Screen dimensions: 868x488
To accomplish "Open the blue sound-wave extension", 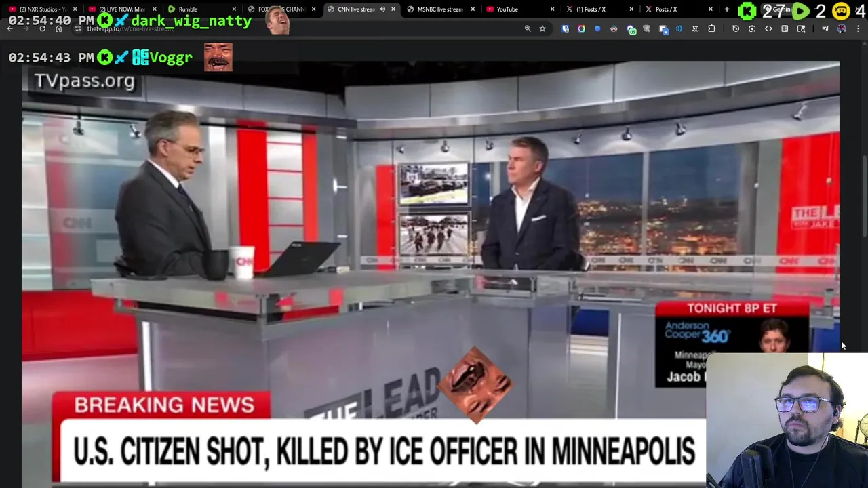I will coord(679,28).
